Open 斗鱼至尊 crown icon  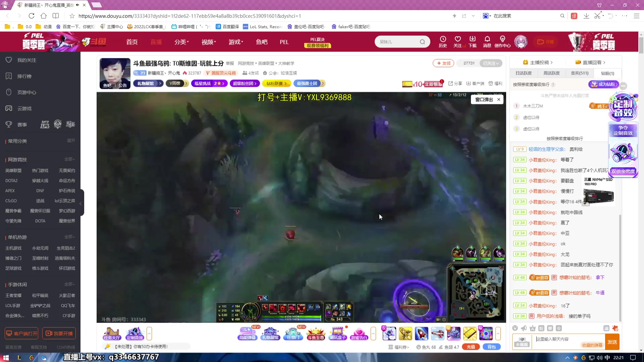316,334
